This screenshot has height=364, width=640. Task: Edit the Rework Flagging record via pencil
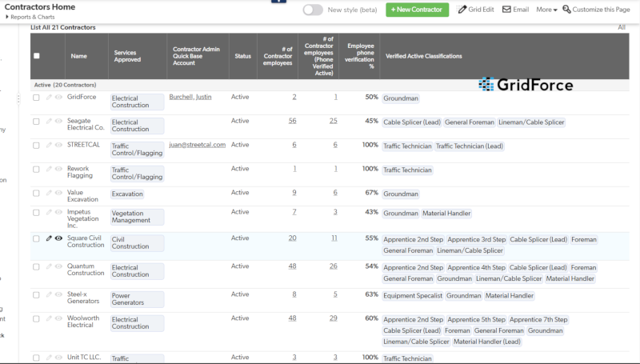49,169
